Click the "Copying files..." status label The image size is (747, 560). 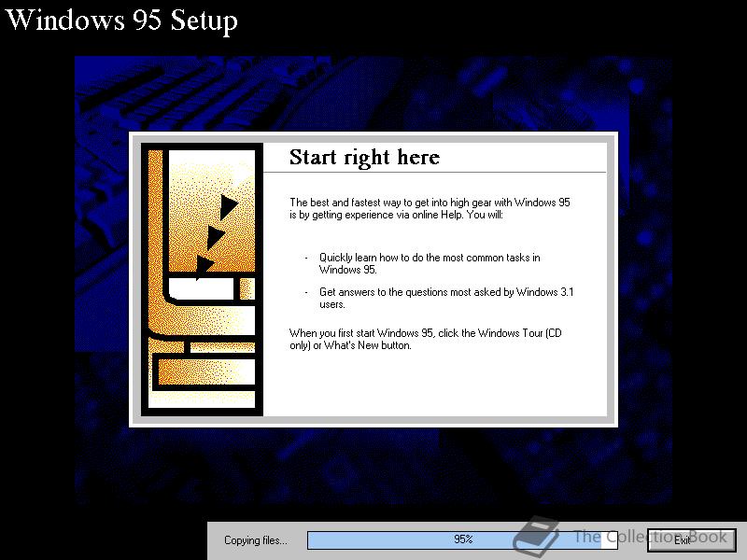point(256,540)
